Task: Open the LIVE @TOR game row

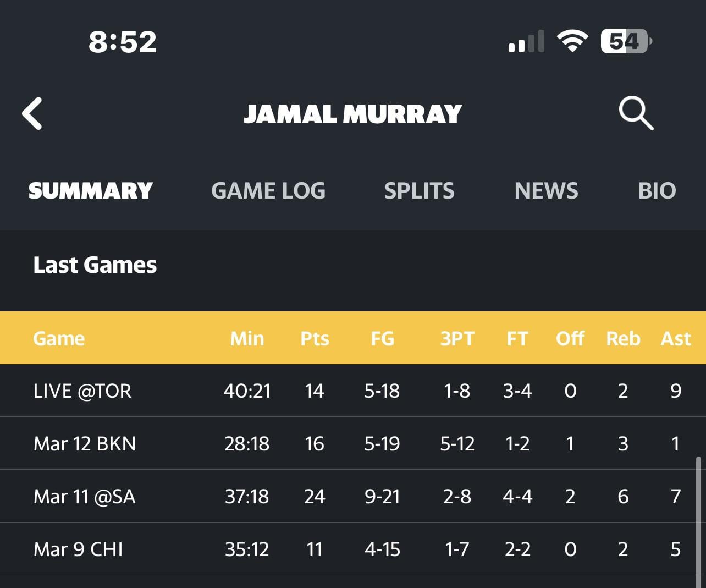Action: [x=82, y=391]
